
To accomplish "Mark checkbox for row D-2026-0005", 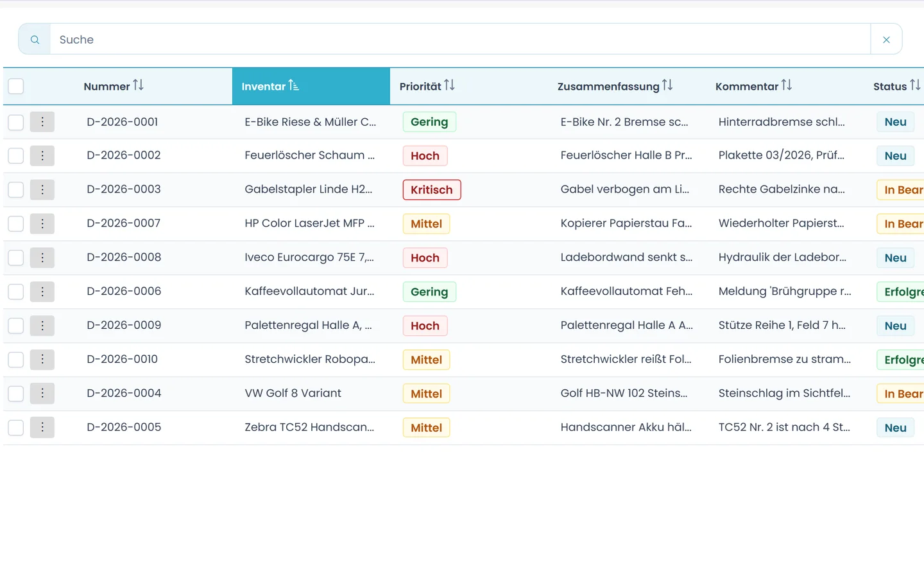I will tap(16, 428).
